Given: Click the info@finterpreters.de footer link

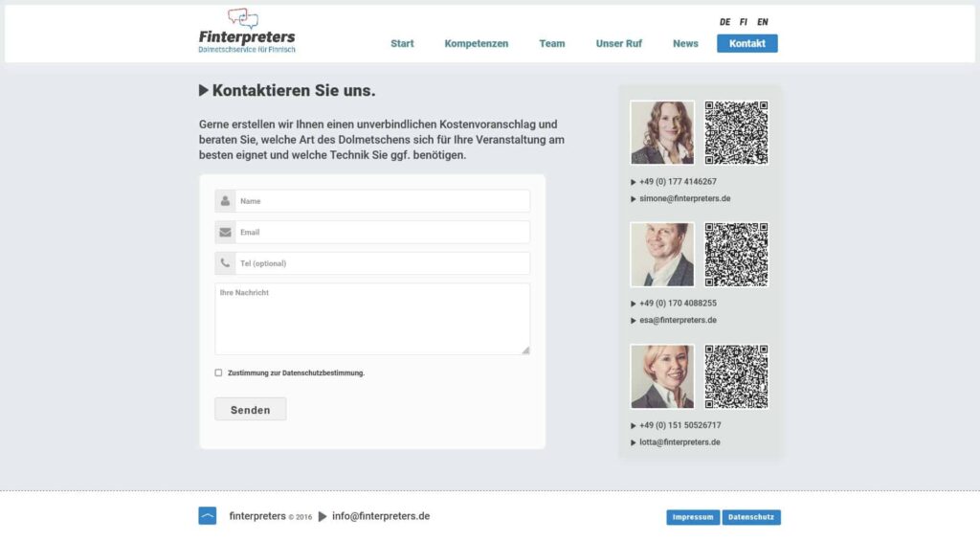Looking at the screenshot, I should pyautogui.click(x=381, y=516).
